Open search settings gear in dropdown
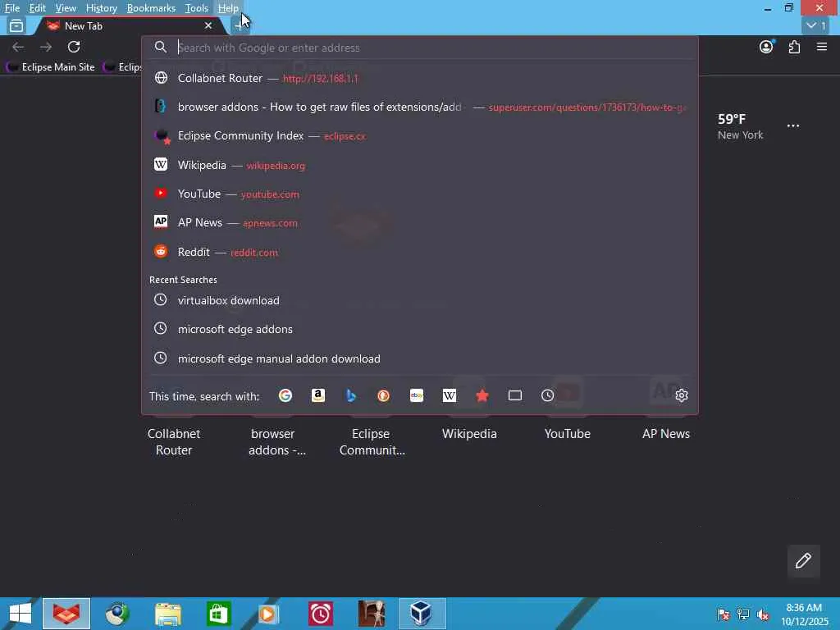This screenshot has height=630, width=840. [682, 395]
